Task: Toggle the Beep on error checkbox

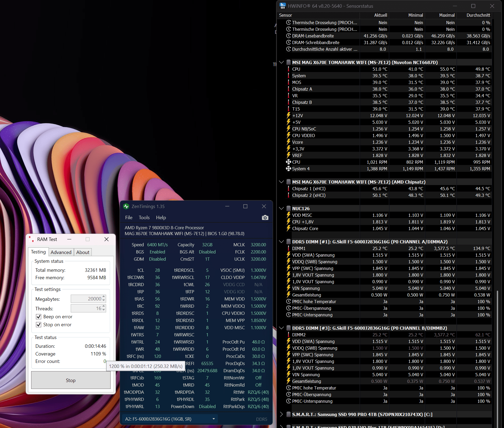Action: (39, 317)
